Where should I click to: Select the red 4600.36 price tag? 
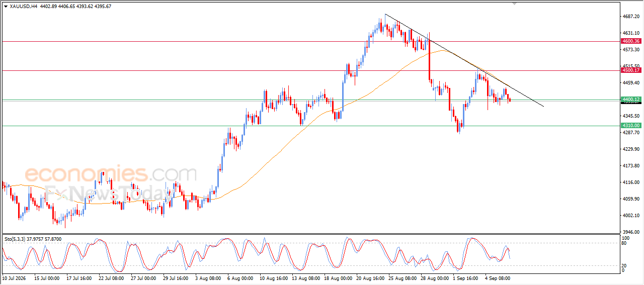pyautogui.click(x=630, y=41)
